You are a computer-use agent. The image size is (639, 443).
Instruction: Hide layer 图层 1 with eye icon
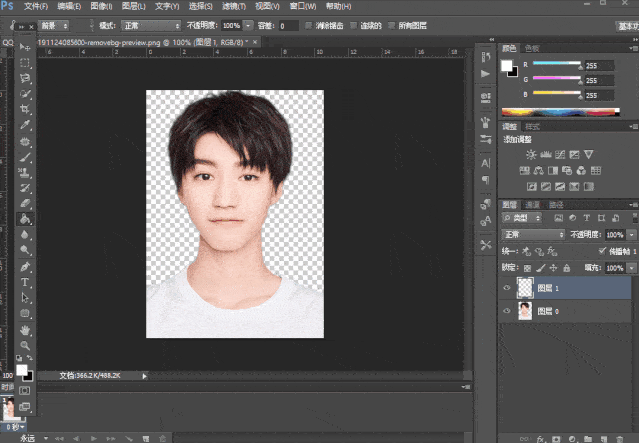coord(507,289)
